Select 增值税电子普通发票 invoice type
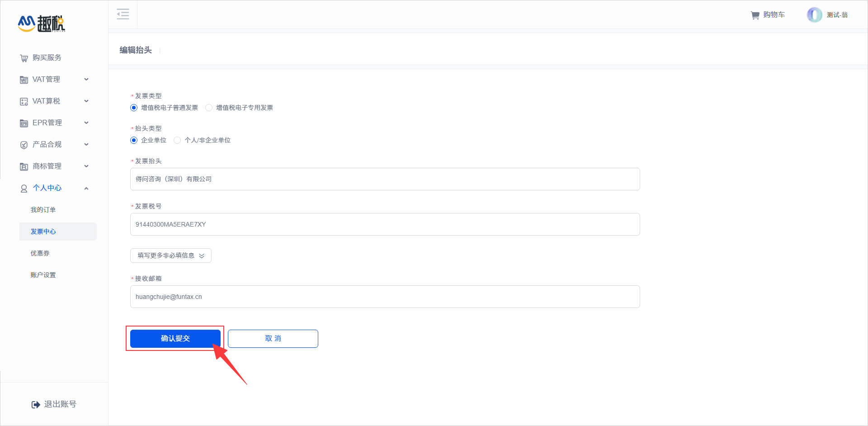868x426 pixels. (134, 108)
